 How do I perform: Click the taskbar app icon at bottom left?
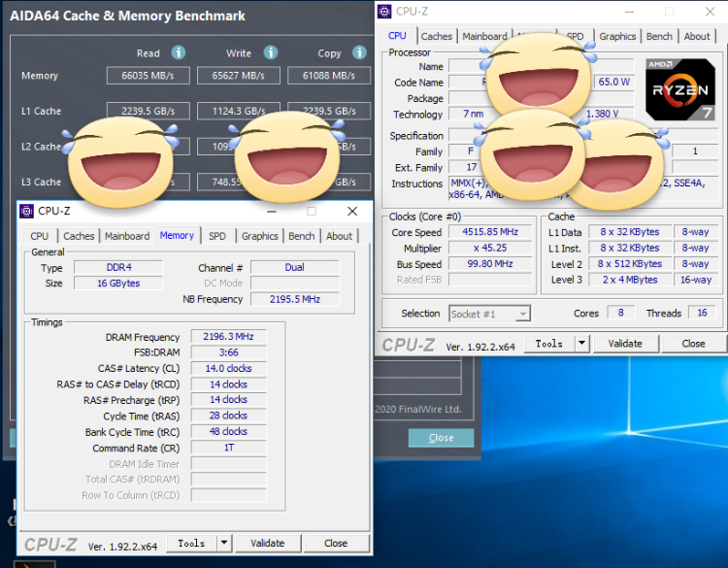[34, 564]
